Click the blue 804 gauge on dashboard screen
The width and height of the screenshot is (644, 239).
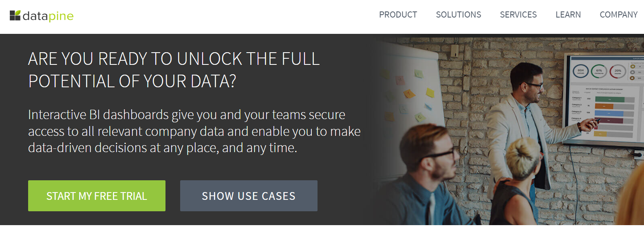580,71
